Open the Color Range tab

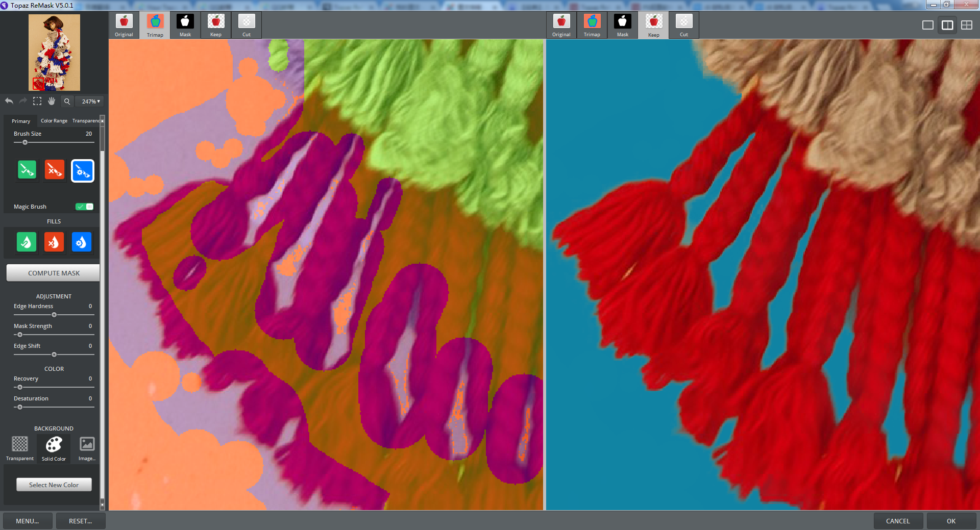(x=54, y=121)
